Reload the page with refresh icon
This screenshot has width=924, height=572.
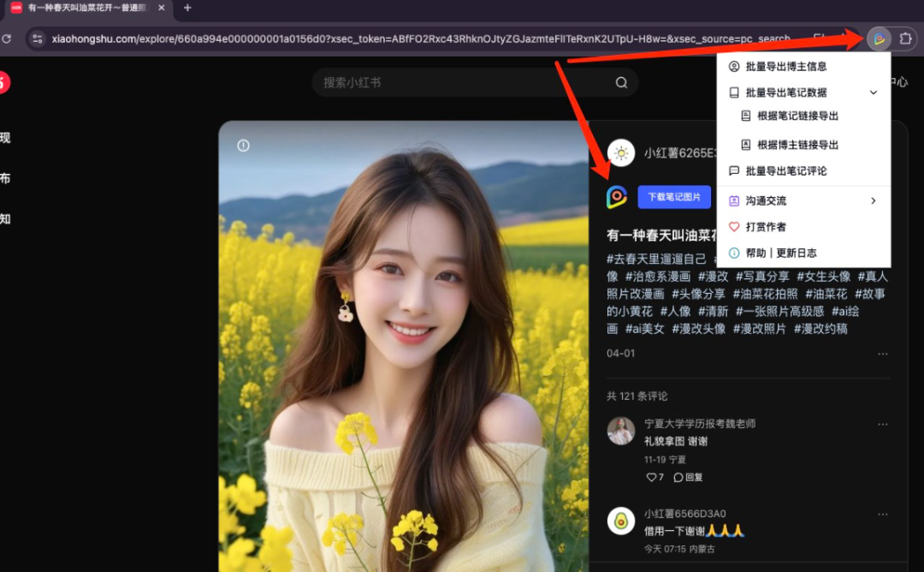[7, 39]
